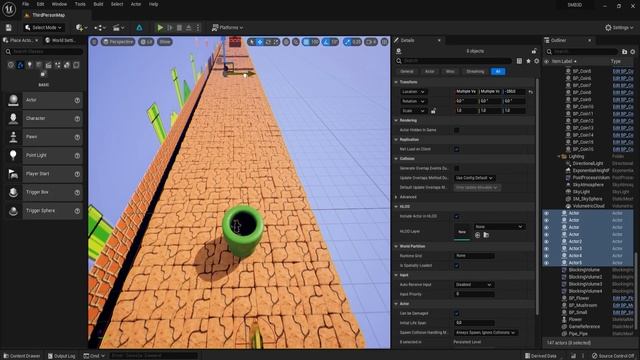This screenshot has height=360, width=640.
Task: Toggle the grid snapping button
Action: (306, 42)
